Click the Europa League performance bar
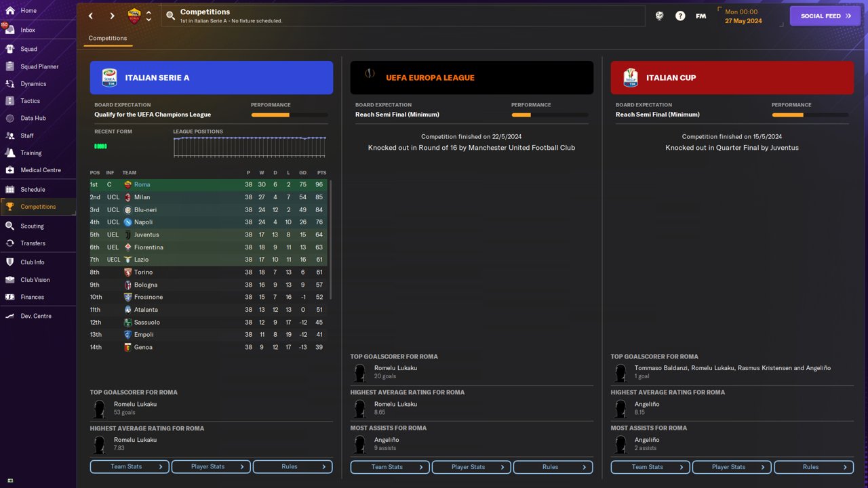 550,115
